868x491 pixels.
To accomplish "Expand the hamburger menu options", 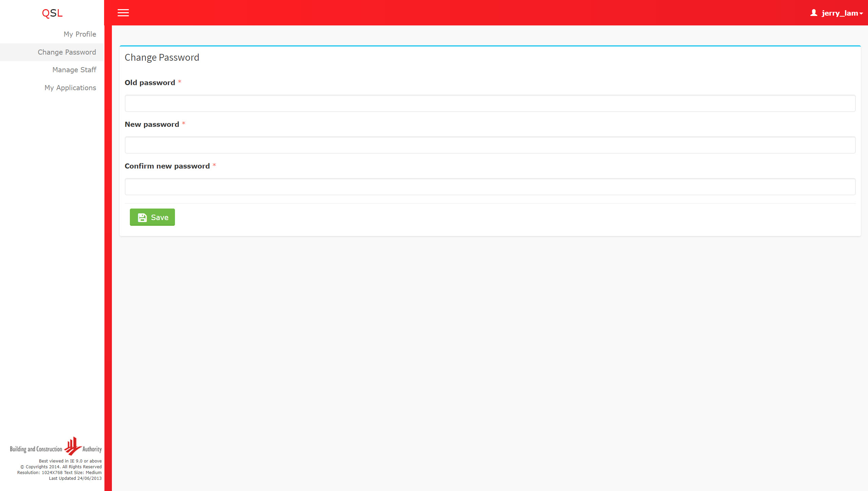I will point(123,13).
